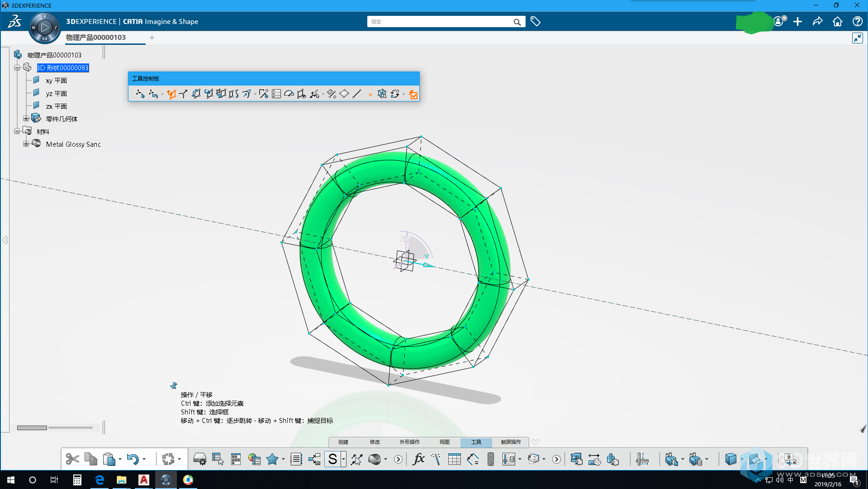Expand the action bar sections chevron
This screenshot has width=868, height=489.
point(536,442)
